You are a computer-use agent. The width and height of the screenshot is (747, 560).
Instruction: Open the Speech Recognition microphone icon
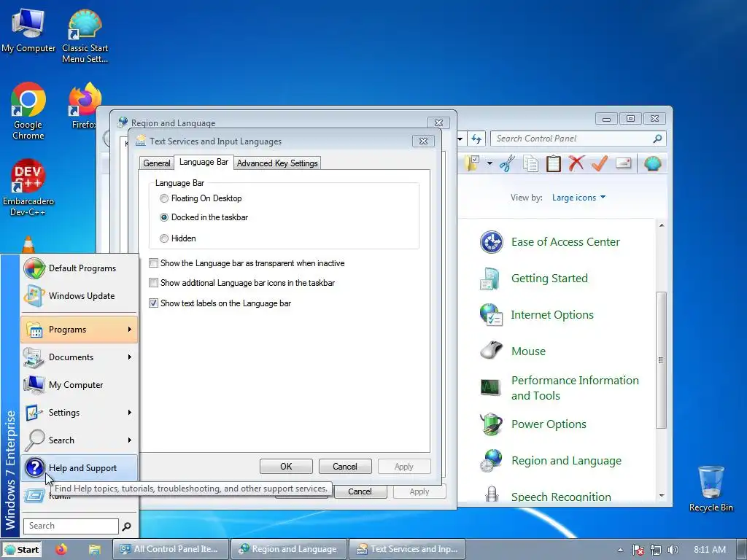tap(491, 494)
